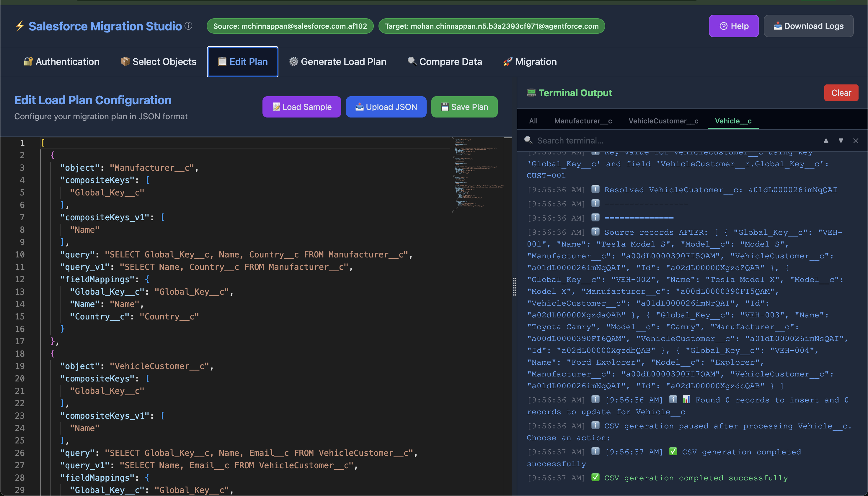Go to the Migration tab
Image resolution: width=868 pixels, height=496 pixels.
[x=530, y=62]
